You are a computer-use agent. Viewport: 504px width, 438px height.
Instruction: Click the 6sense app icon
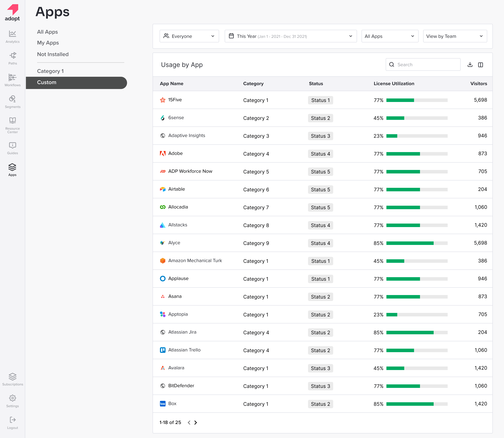pyautogui.click(x=163, y=118)
